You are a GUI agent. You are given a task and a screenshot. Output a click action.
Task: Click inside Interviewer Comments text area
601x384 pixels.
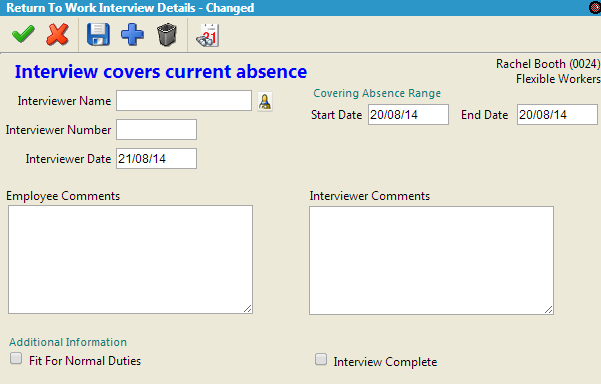[432, 261]
